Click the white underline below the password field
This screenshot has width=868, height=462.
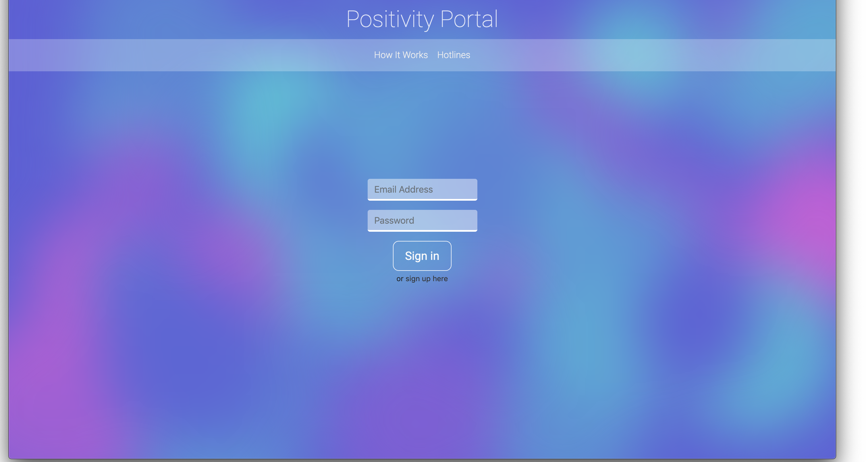[x=422, y=231]
